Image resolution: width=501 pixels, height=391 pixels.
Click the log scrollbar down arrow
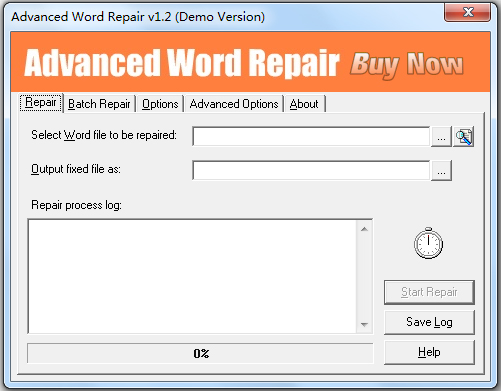(364, 324)
